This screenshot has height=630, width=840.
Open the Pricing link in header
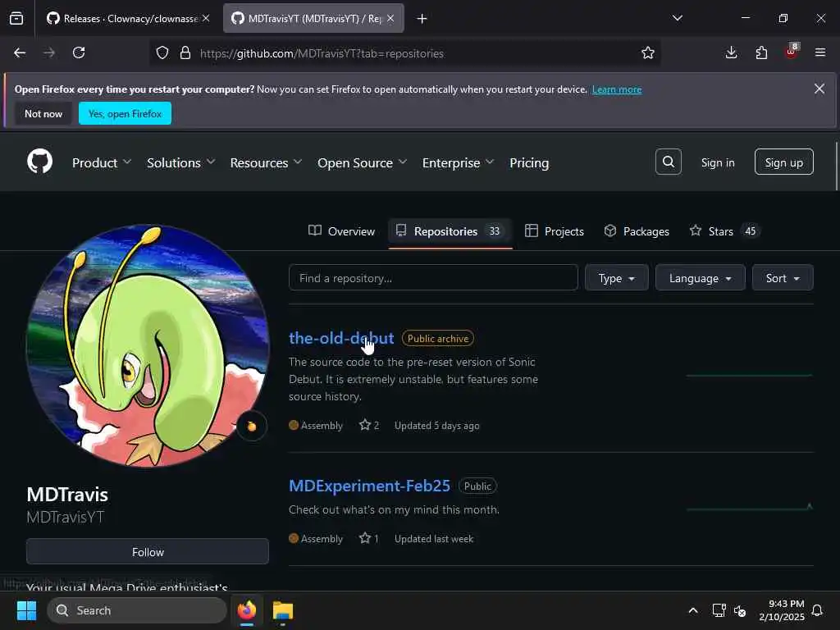click(x=529, y=162)
